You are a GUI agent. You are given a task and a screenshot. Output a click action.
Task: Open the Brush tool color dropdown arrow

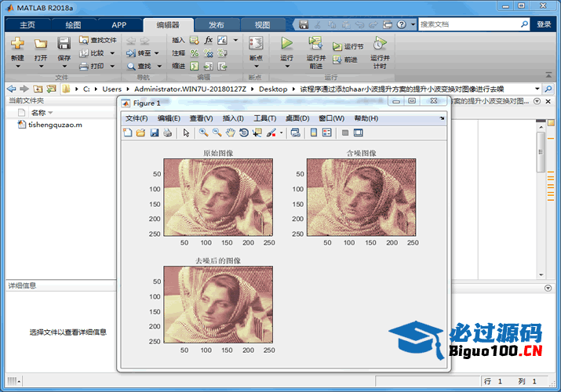pos(281,133)
